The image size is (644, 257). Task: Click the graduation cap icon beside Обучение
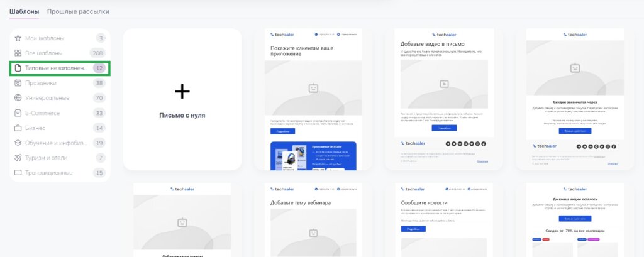click(18, 143)
